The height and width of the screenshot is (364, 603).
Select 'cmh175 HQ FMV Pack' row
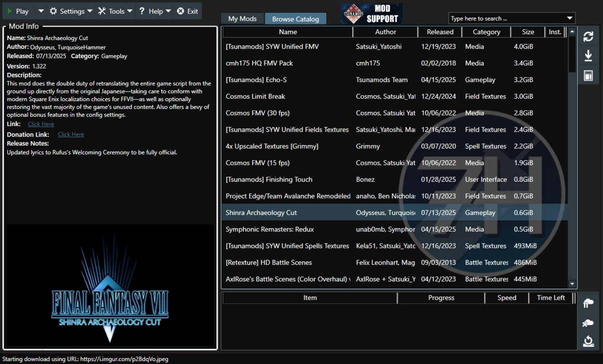395,63
